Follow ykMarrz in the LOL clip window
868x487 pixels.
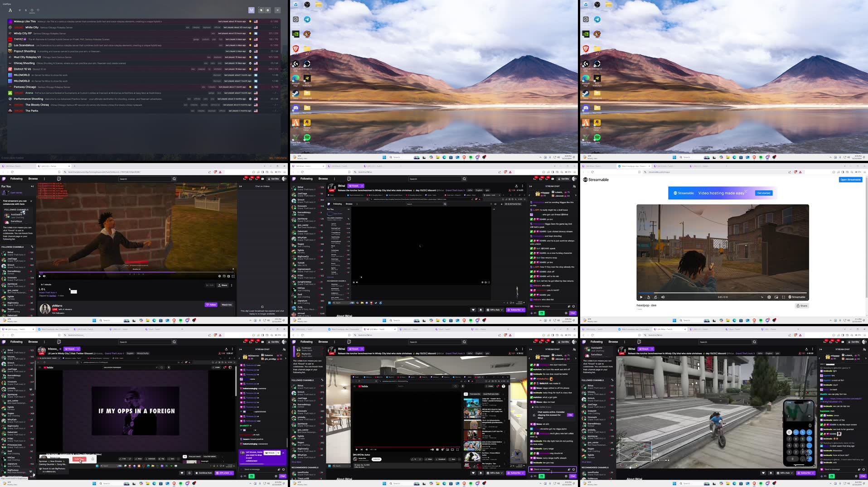coord(211,305)
